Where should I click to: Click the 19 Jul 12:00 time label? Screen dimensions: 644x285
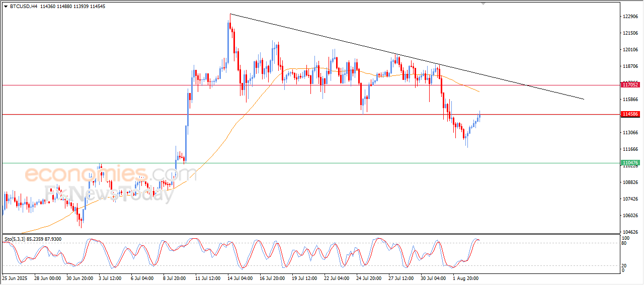(305, 278)
